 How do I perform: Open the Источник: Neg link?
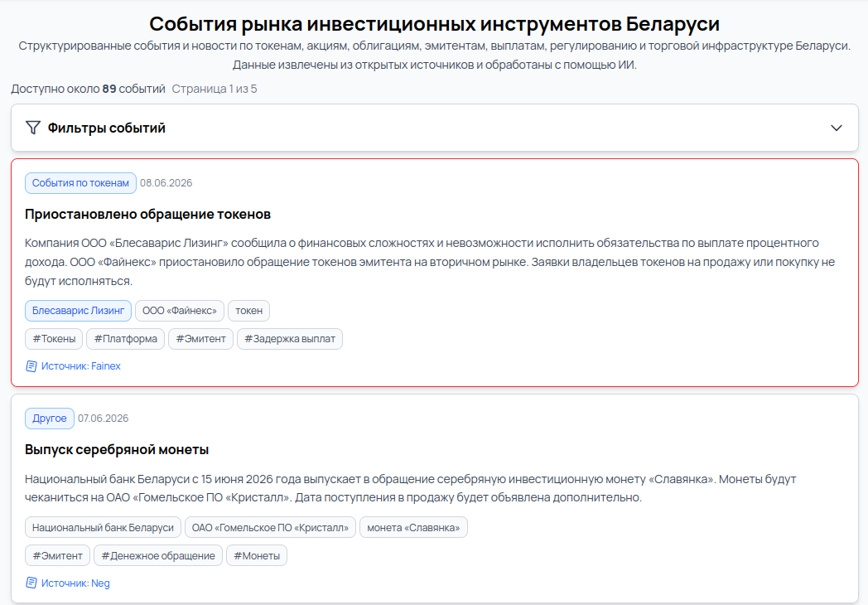(75, 583)
